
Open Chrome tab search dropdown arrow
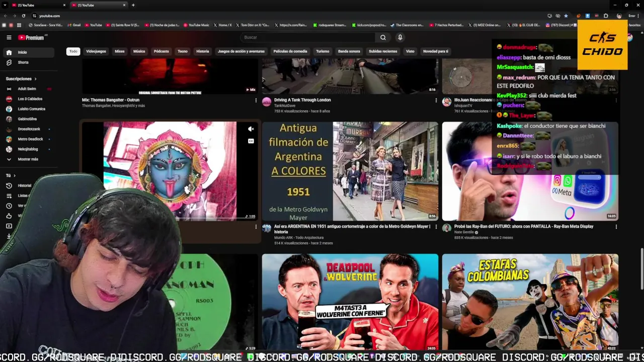click(5, 5)
